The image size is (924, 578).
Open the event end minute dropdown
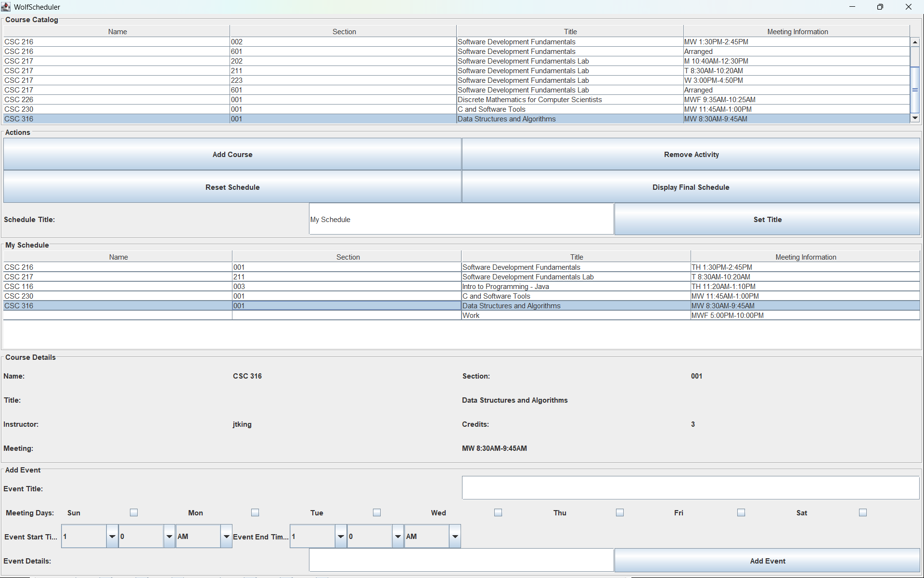pyautogui.click(x=398, y=537)
